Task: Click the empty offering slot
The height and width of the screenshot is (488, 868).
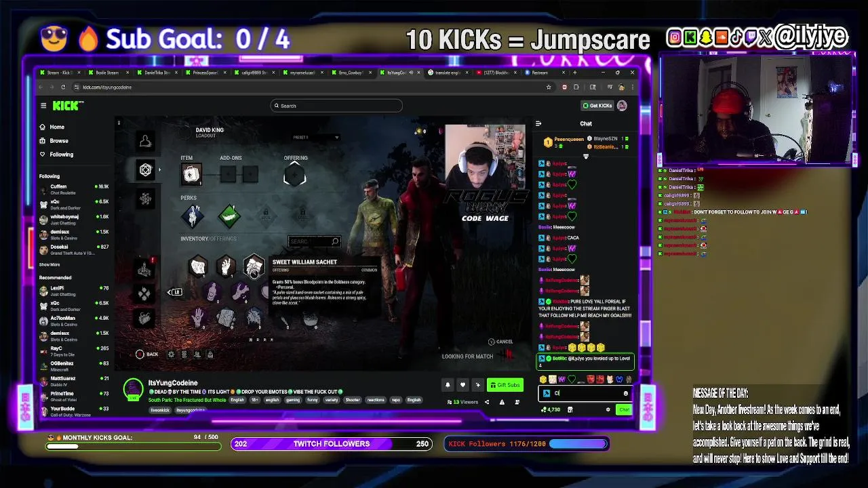Action: (x=294, y=176)
